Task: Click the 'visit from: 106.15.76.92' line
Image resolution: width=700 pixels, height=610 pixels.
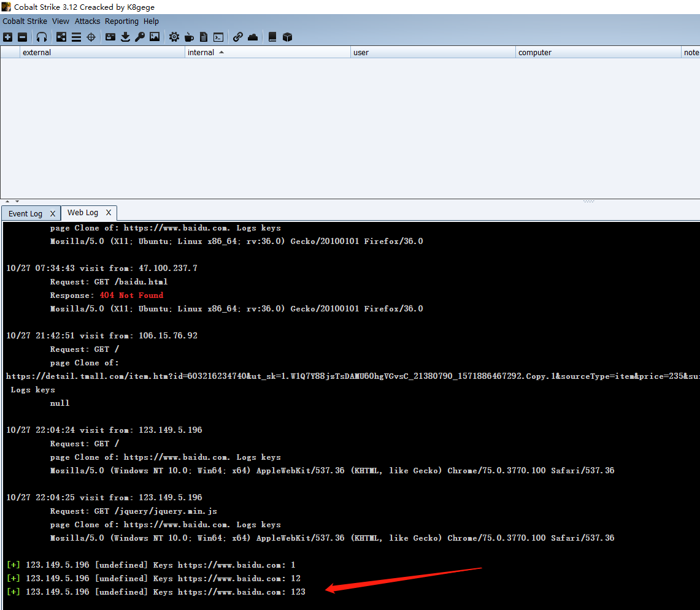Action: 102,335
